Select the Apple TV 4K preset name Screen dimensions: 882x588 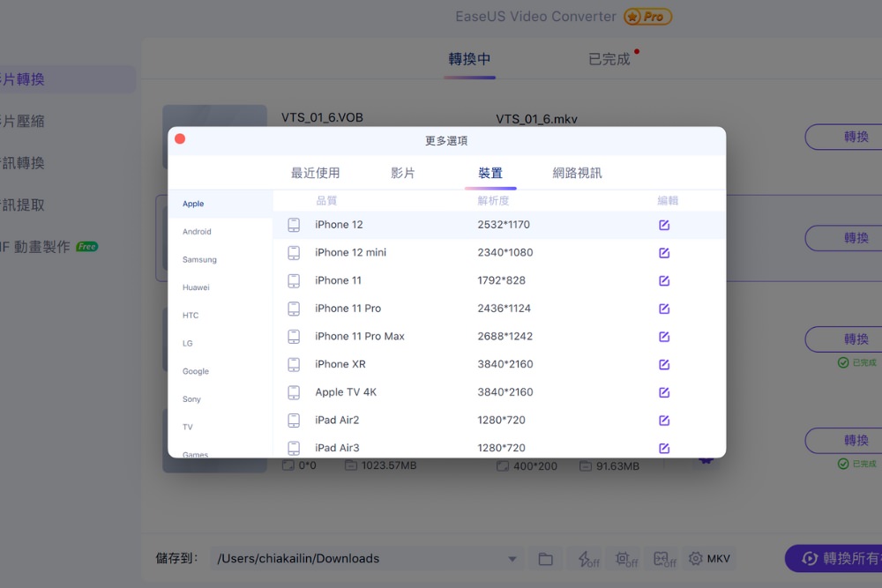coord(346,392)
